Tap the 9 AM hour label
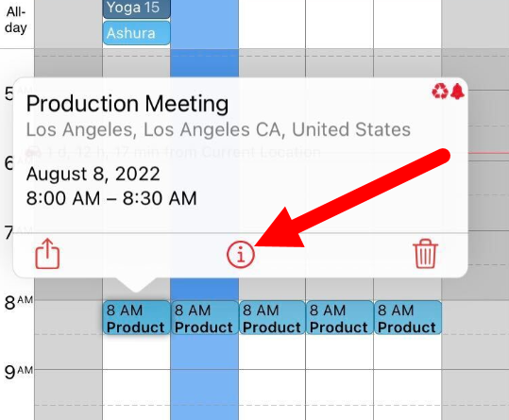 [19, 372]
